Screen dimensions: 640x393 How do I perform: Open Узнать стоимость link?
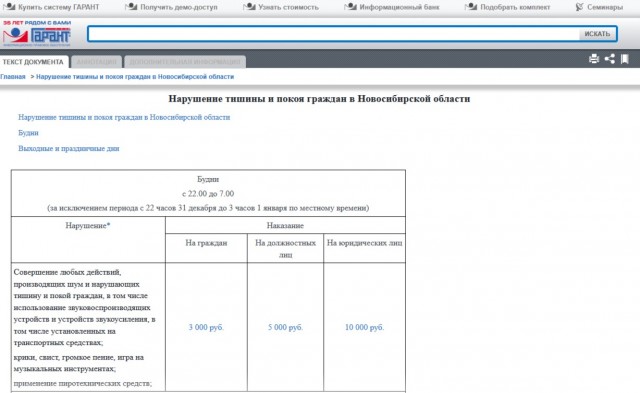[289, 7]
